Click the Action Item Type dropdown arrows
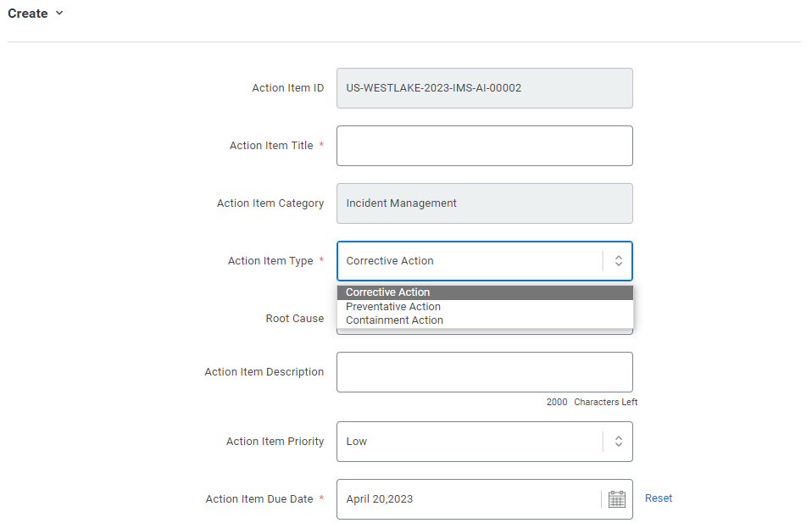This screenshot has height=523, width=812. click(x=618, y=261)
